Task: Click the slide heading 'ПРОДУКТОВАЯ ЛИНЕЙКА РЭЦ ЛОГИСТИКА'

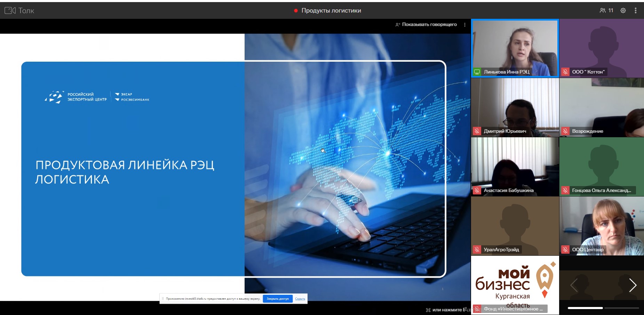Action: [x=125, y=172]
